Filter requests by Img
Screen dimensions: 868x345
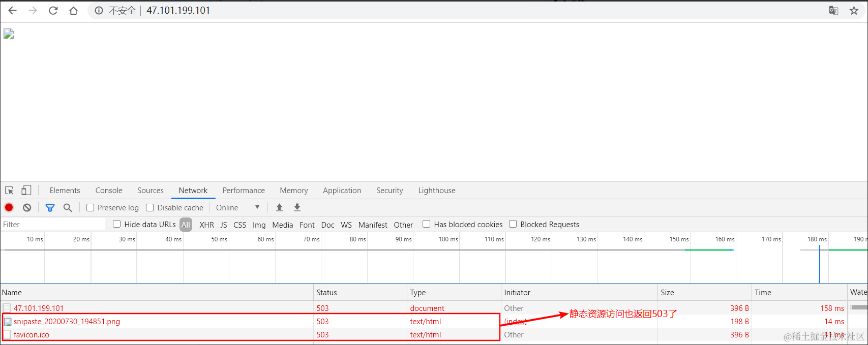click(x=259, y=225)
